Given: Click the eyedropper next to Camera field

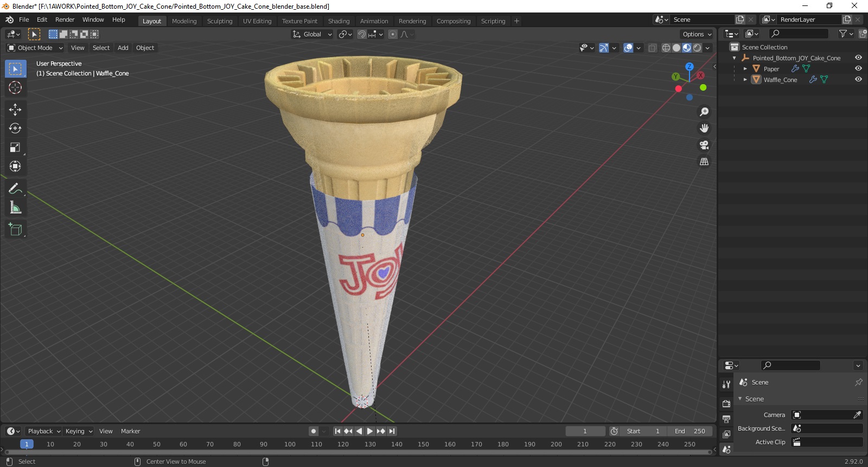Looking at the screenshot, I should 857,415.
